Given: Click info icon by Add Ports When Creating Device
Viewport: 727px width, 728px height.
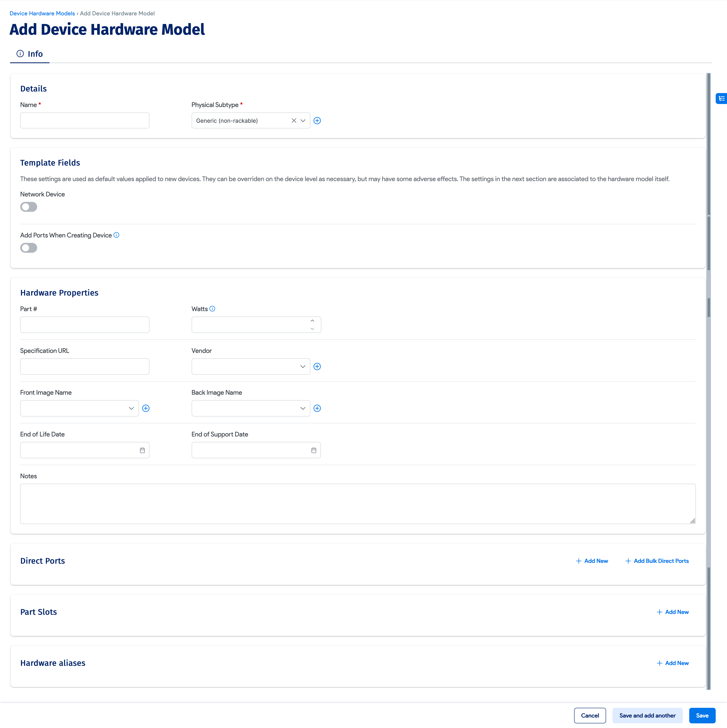Looking at the screenshot, I should [117, 235].
